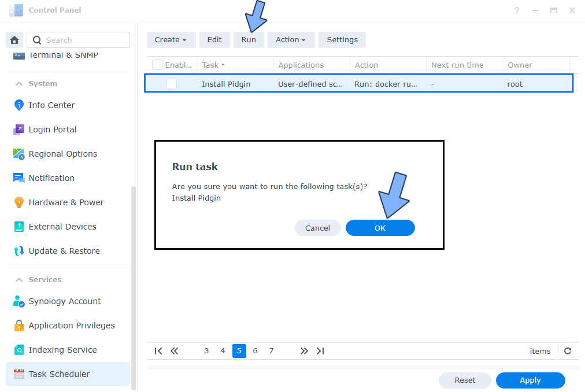Collapse the System section

pyautogui.click(x=19, y=84)
